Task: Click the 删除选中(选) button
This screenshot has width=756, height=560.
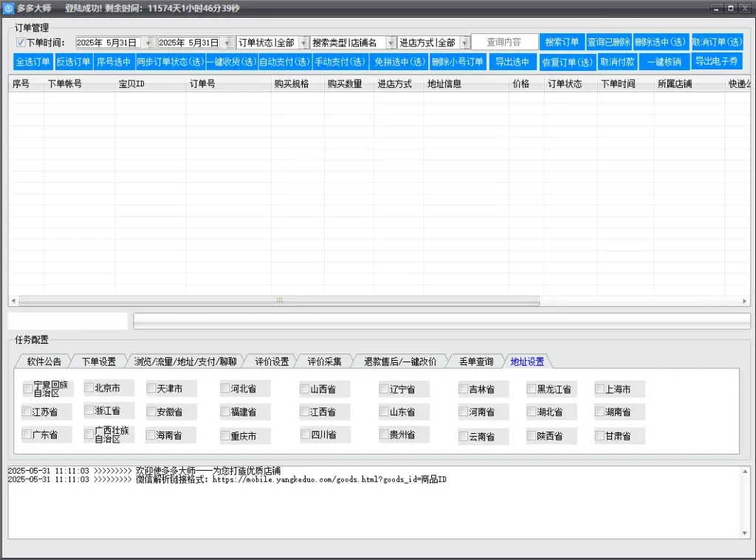Action: [x=660, y=42]
